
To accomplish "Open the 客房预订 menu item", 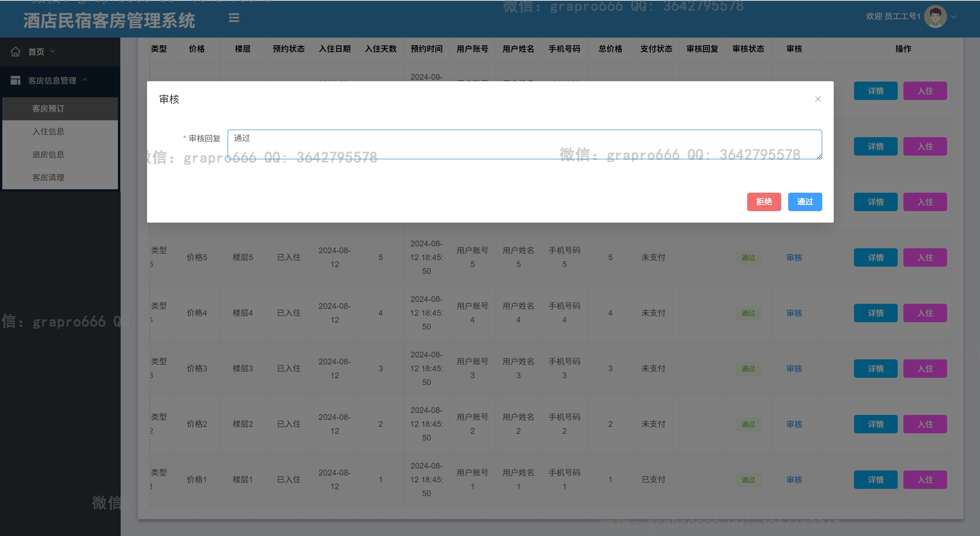I will [x=48, y=109].
